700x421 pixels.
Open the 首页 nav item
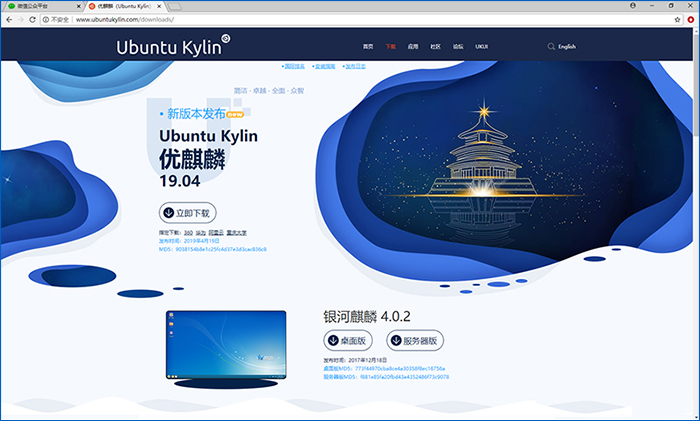tap(368, 46)
